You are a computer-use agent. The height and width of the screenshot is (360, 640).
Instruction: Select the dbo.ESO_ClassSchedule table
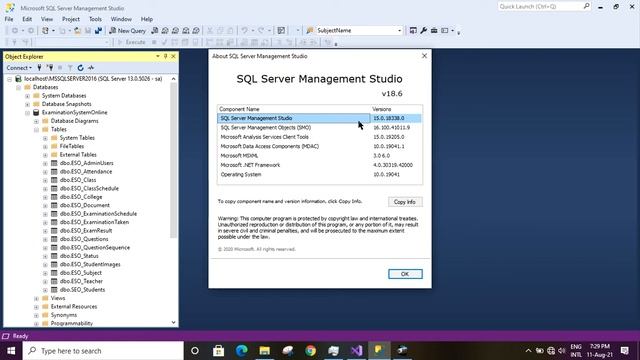coord(89,189)
